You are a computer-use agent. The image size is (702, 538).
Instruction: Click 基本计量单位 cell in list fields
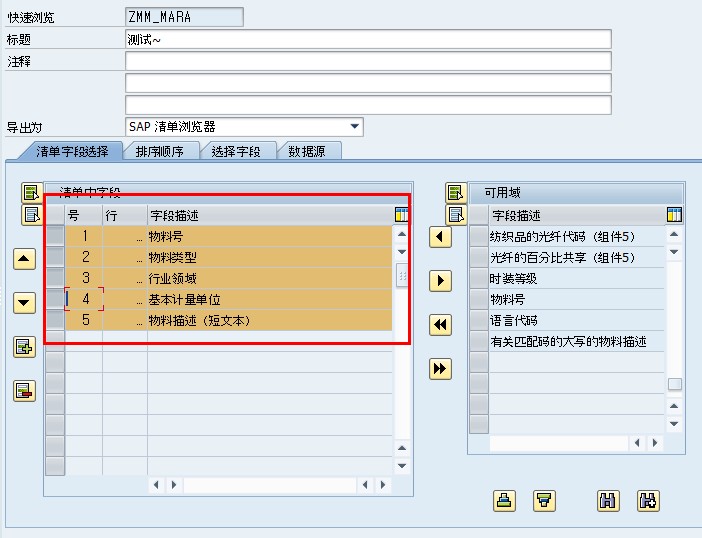270,299
